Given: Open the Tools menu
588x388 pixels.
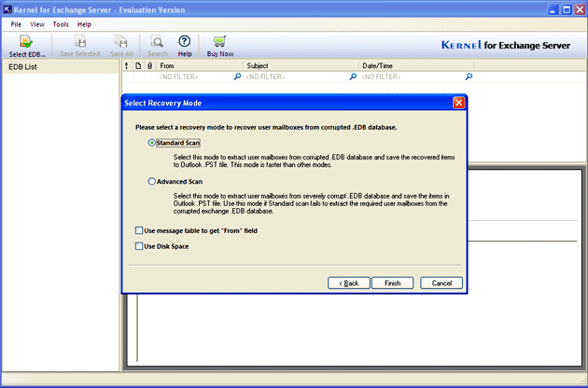Looking at the screenshot, I should click(x=61, y=24).
